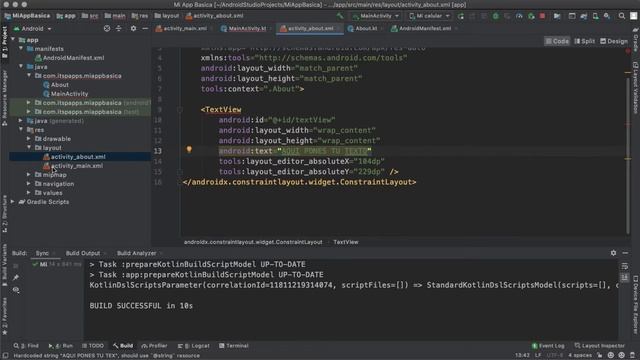Expand the Gradle Scripts node
Image resolution: width=640 pixels, height=360 pixels.
(x=13, y=202)
